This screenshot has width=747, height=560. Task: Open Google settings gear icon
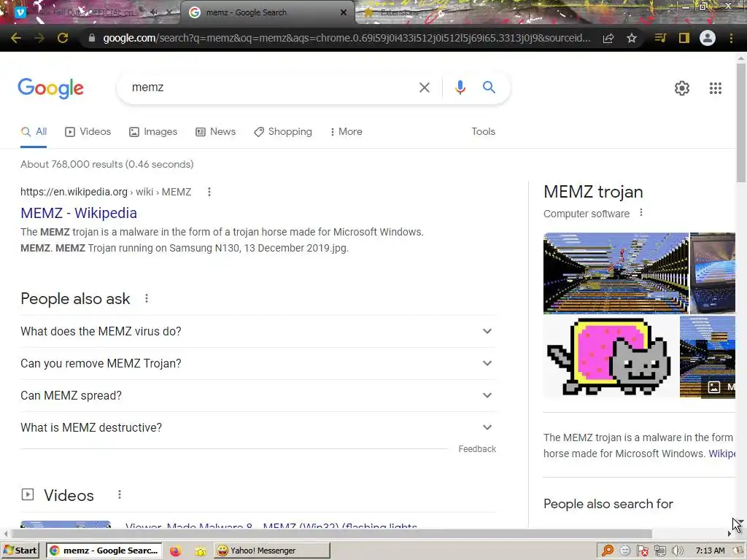tap(682, 88)
